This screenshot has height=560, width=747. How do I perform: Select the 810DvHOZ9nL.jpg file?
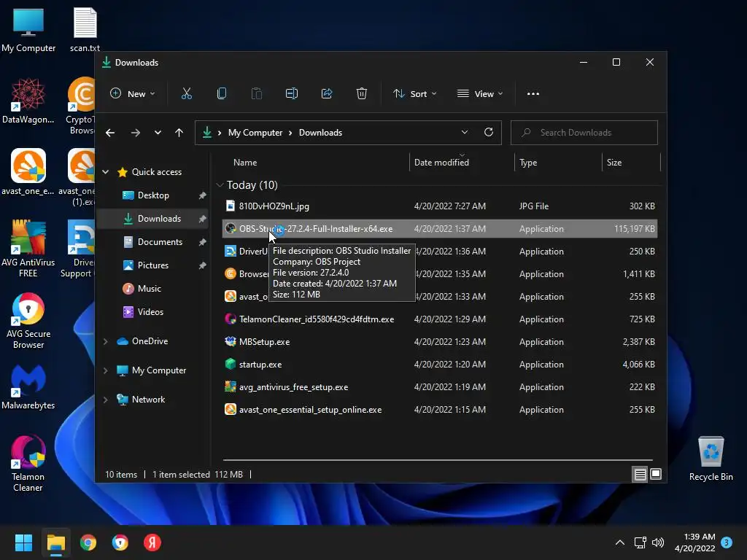[x=440, y=206]
